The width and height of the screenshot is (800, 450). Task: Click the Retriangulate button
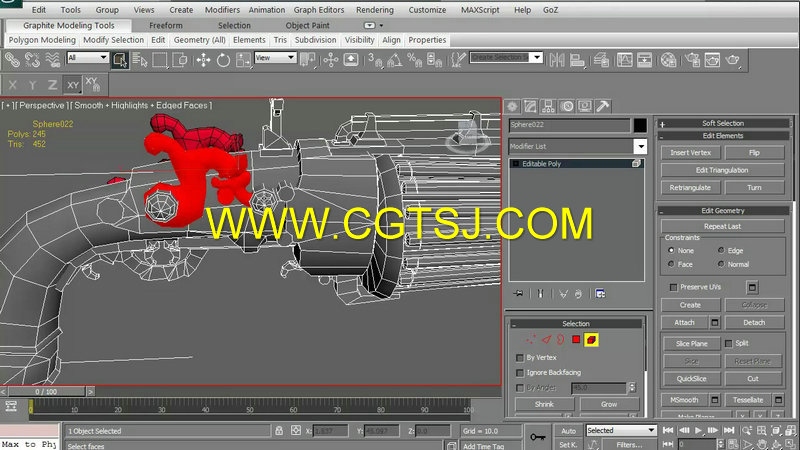pyautogui.click(x=690, y=188)
